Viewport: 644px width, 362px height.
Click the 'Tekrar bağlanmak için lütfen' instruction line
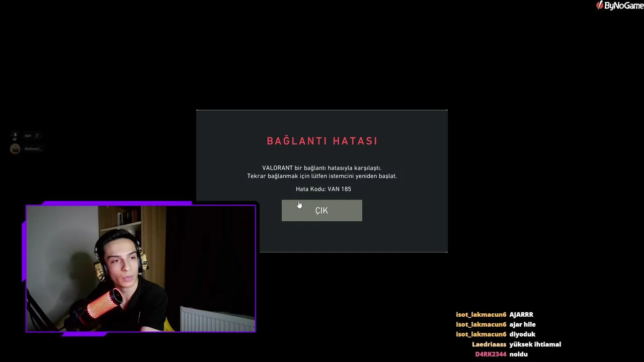[322, 176]
